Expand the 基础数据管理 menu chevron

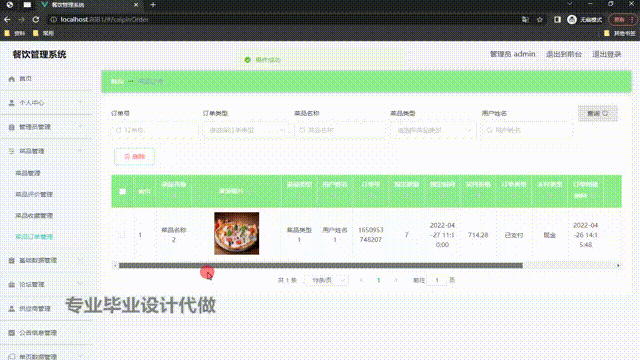click(x=80, y=260)
